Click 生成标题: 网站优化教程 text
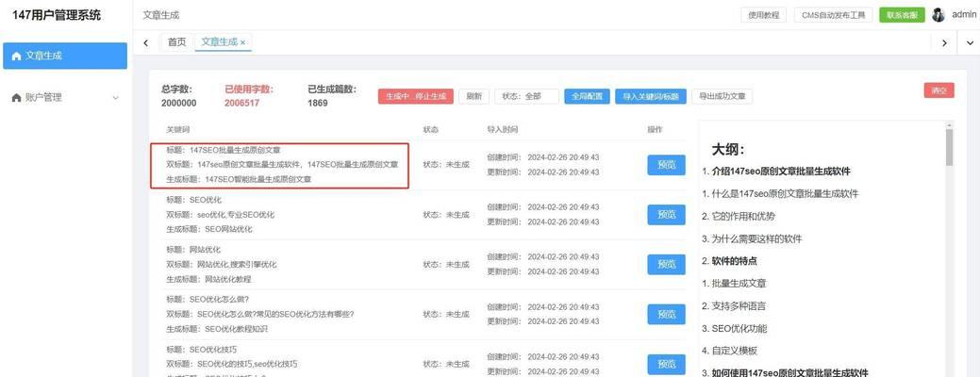Image resolution: width=980 pixels, height=377 pixels. (x=208, y=279)
